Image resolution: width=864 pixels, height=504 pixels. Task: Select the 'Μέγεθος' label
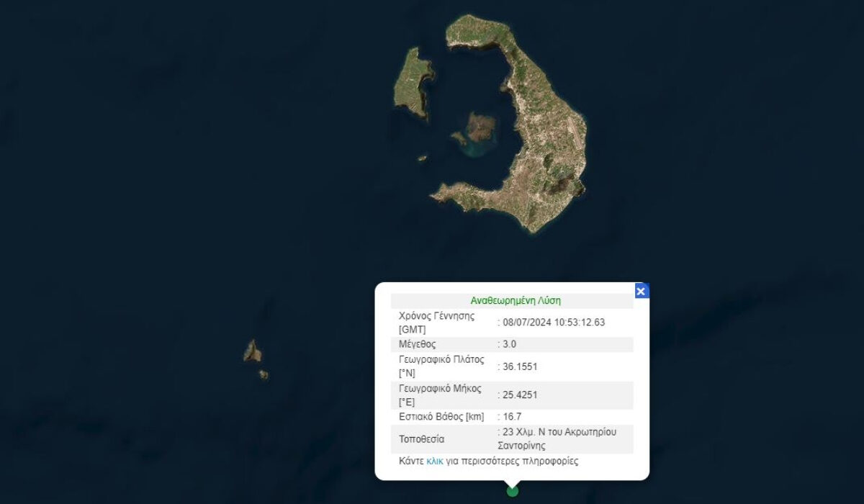click(x=417, y=344)
